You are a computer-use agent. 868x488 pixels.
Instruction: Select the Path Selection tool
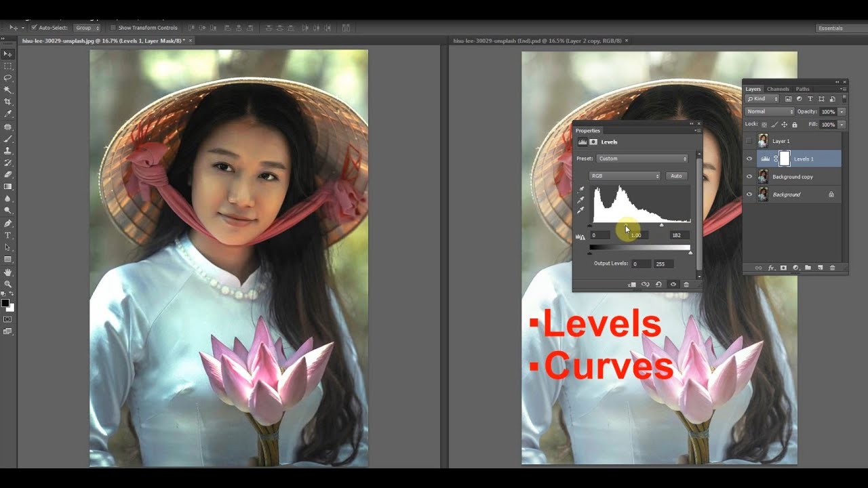point(8,247)
